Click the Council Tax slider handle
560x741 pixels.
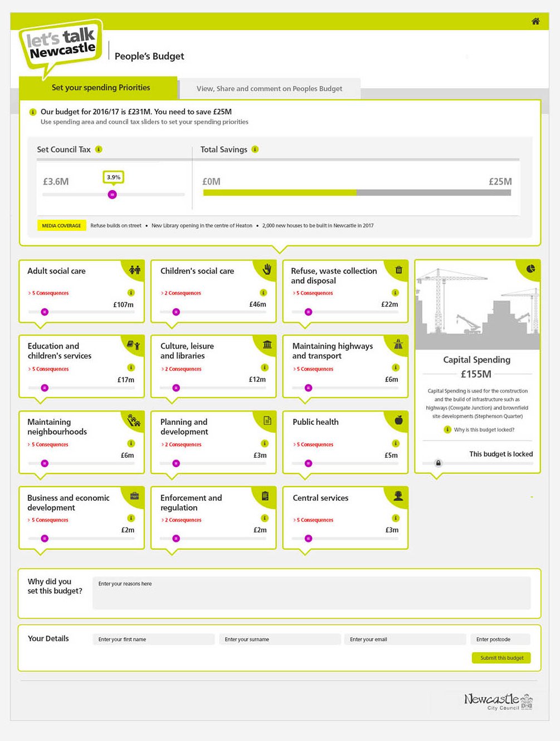(113, 195)
